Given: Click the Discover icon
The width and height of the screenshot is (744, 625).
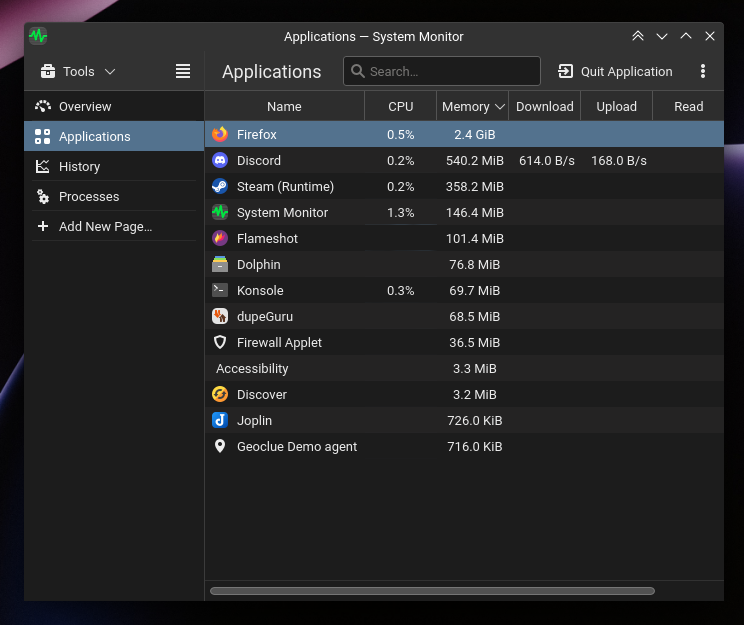Looking at the screenshot, I should [x=220, y=394].
